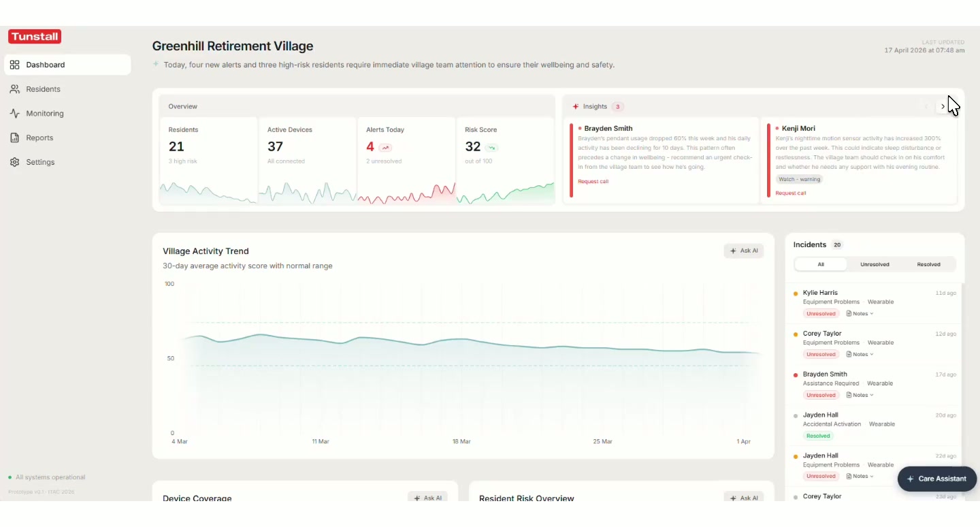The height and width of the screenshot is (527, 980).
Task: Click Ask AI on Village Activity Trend
Action: click(744, 251)
